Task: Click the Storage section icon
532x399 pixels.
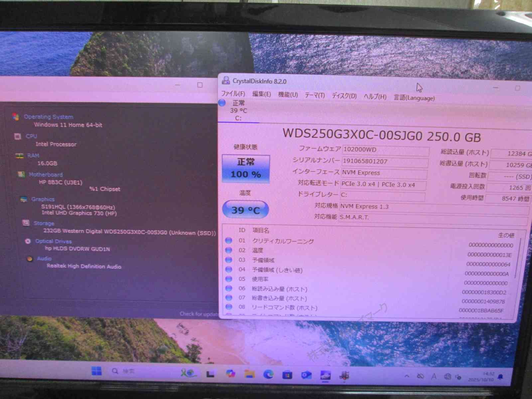Action: pos(25,223)
